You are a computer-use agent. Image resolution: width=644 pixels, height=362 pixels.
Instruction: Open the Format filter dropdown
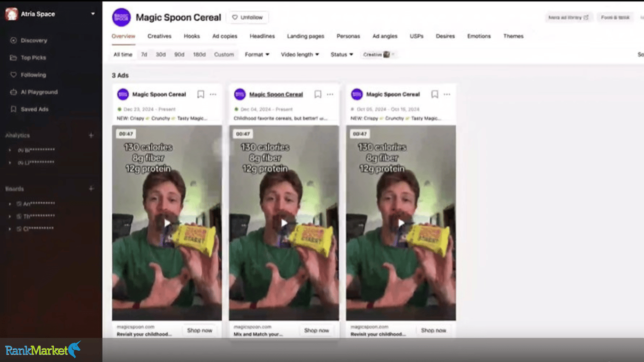(257, 55)
